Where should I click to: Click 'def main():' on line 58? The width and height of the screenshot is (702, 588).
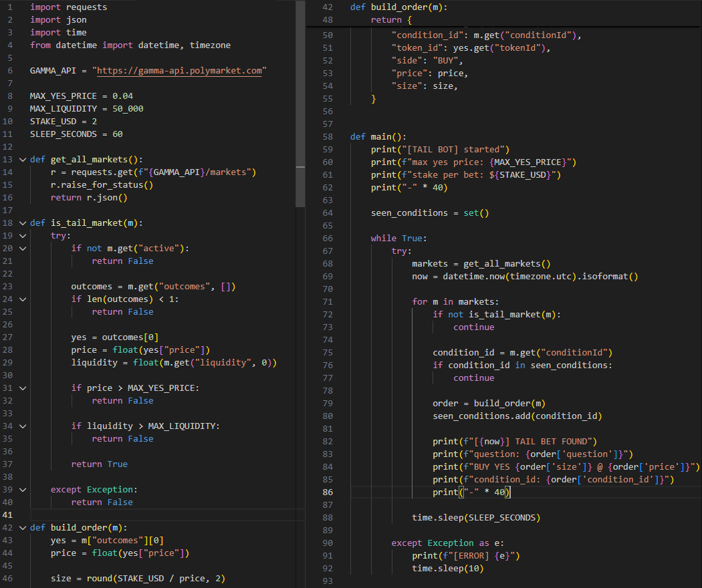(378, 136)
